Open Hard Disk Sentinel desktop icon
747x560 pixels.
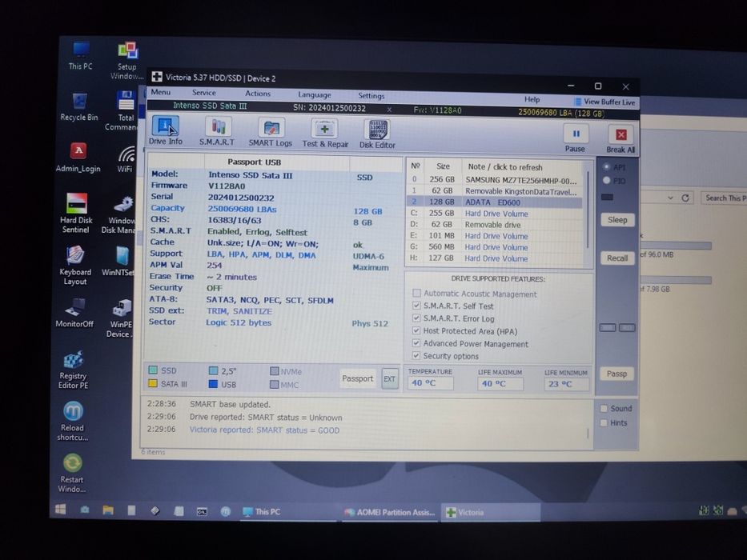(76, 213)
